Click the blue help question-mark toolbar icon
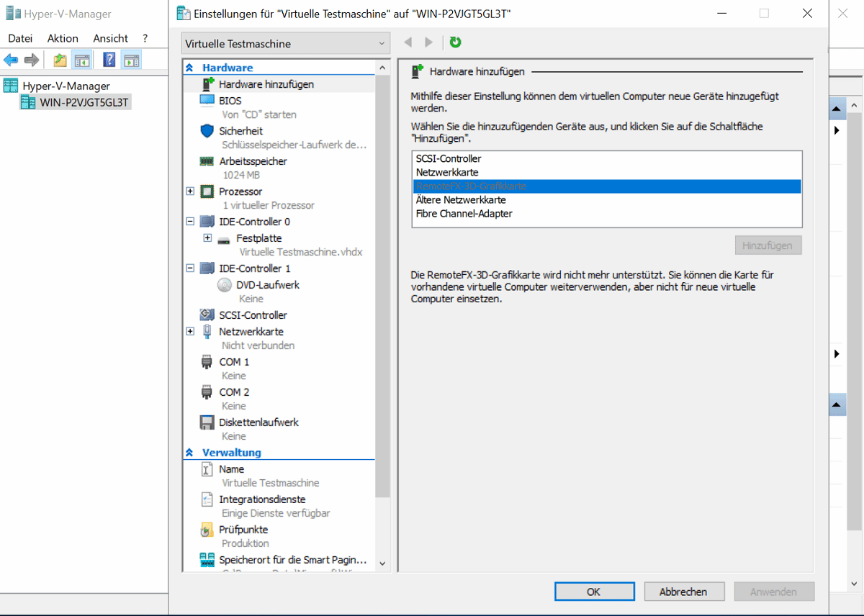The width and height of the screenshot is (864, 616). [108, 58]
